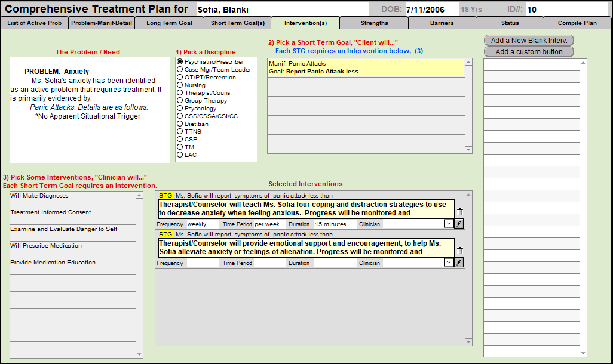Pick the Dietitian discipline radio button

click(x=180, y=124)
